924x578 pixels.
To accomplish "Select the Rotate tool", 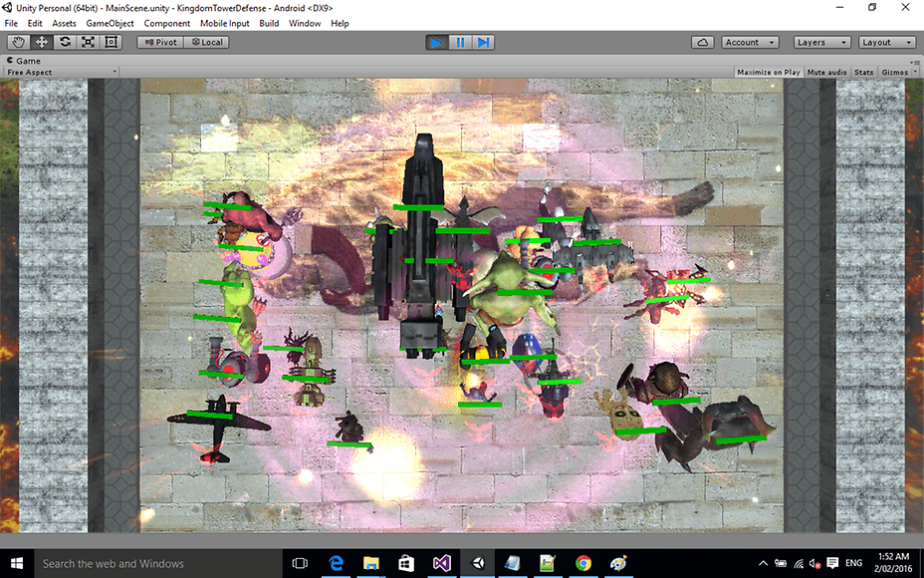I will 65,42.
